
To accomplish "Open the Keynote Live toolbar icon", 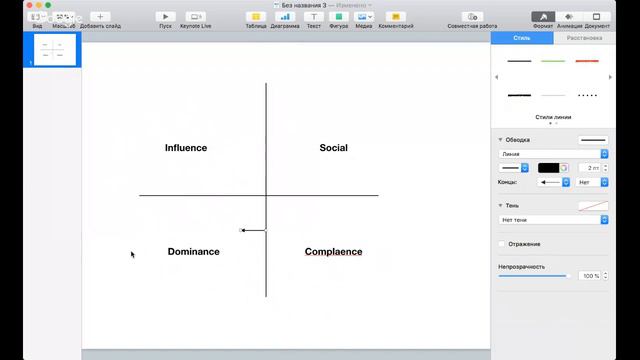I will [x=196, y=17].
